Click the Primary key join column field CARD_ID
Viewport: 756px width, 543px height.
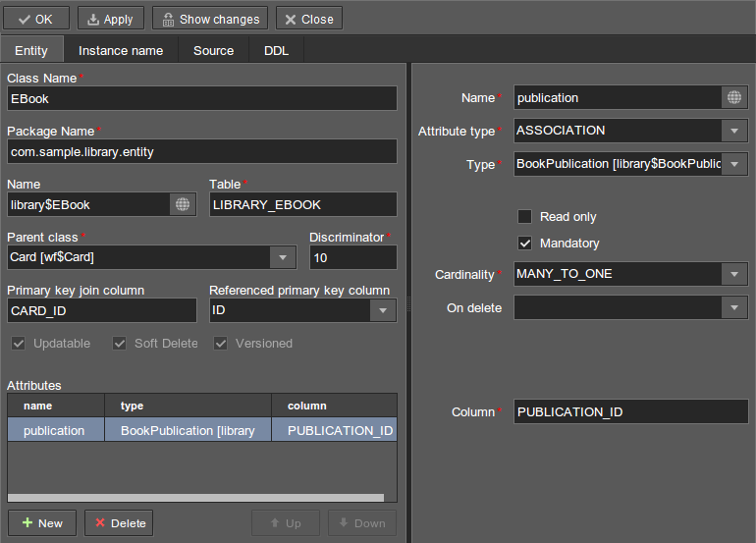point(102,310)
